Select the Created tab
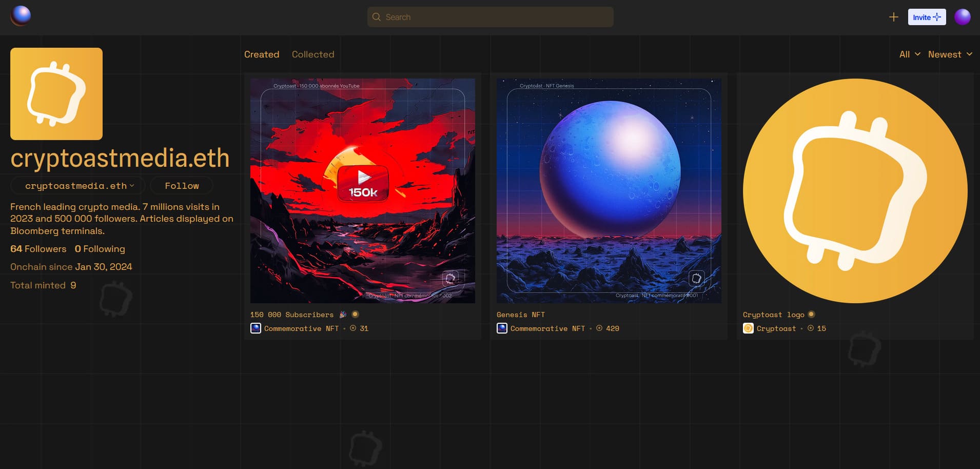This screenshot has width=980, height=469. pyautogui.click(x=262, y=54)
